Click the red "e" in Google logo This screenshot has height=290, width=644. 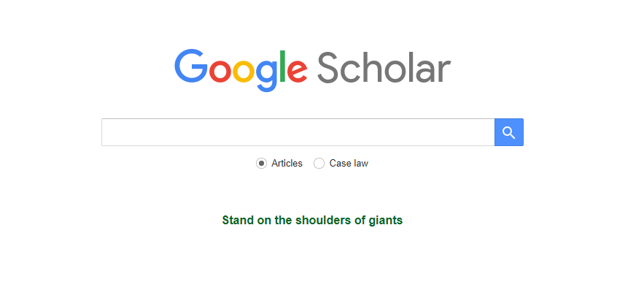[297, 71]
